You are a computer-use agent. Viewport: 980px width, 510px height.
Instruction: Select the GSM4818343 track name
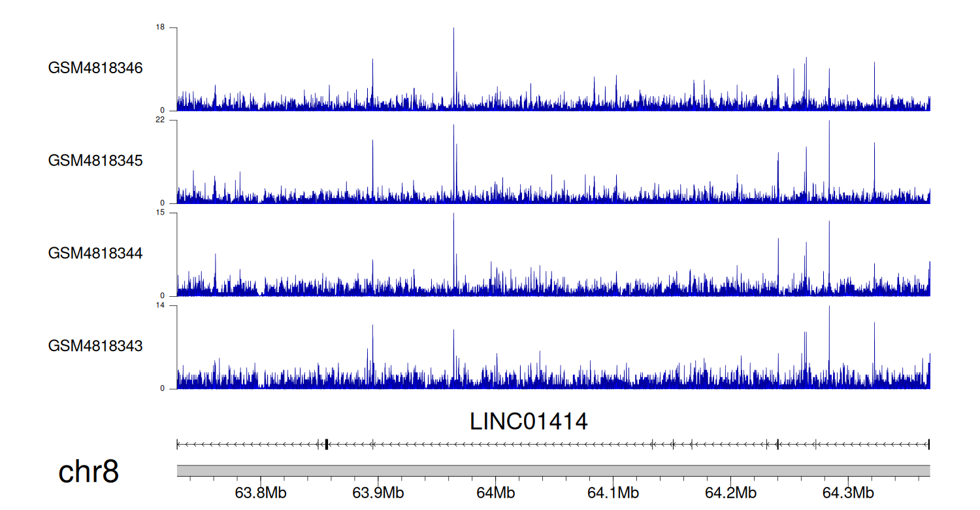tap(95, 345)
